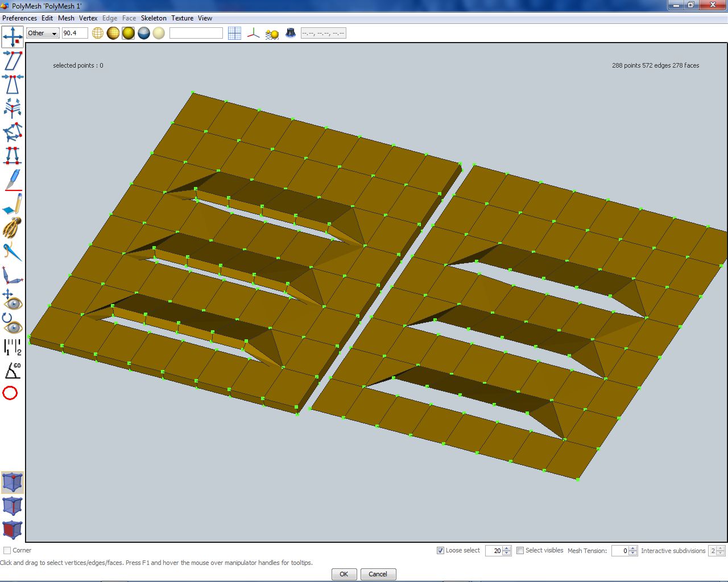Toggle the grid display icon
This screenshot has width=728, height=582.
pos(234,33)
